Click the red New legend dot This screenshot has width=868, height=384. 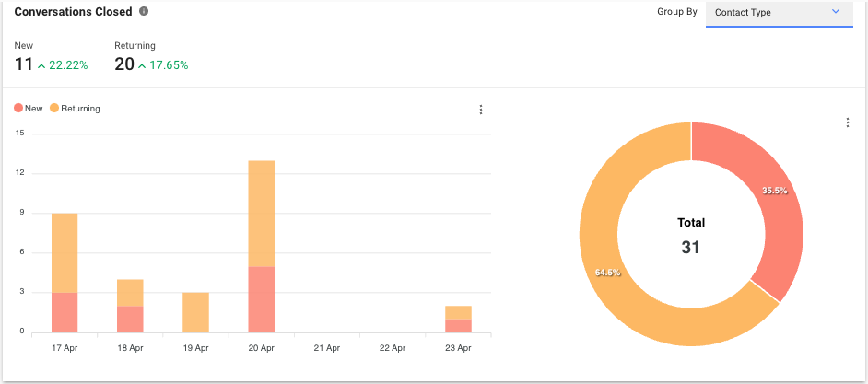coord(18,109)
